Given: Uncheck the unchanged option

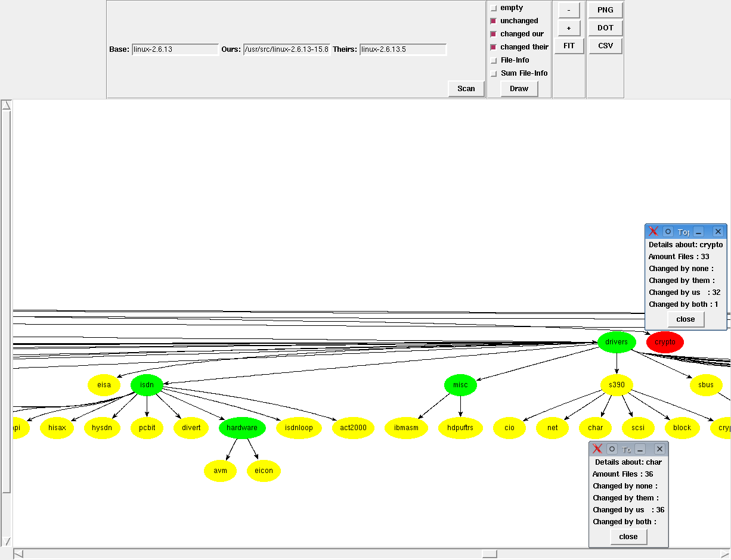Looking at the screenshot, I should point(494,21).
